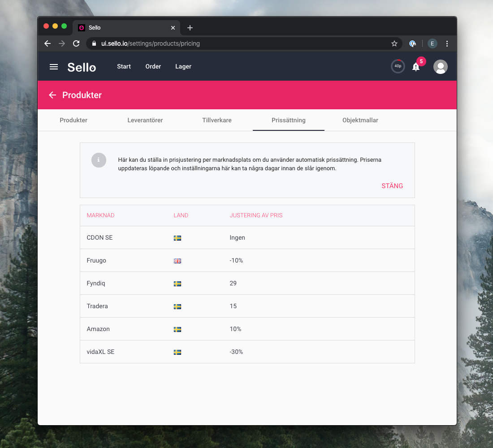Close the Sello browser tab
The height and width of the screenshot is (448, 493).
click(x=173, y=28)
